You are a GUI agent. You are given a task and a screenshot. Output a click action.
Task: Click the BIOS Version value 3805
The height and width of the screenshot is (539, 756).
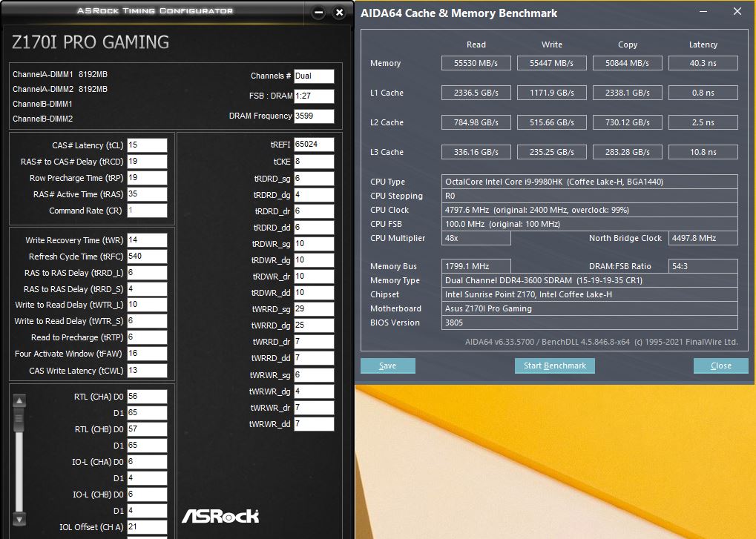[590, 323]
